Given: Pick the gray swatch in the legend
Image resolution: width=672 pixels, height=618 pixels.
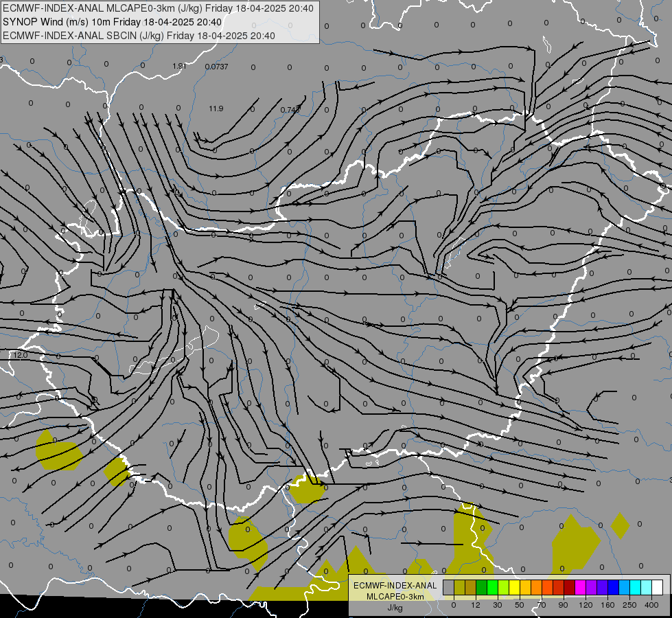Looking at the screenshot, I should pyautogui.click(x=449, y=588).
